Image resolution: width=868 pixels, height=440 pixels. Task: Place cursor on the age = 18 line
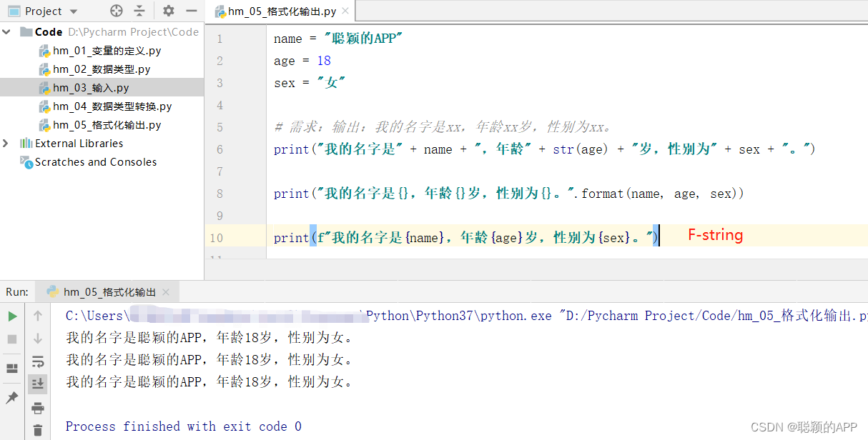pyautogui.click(x=302, y=61)
